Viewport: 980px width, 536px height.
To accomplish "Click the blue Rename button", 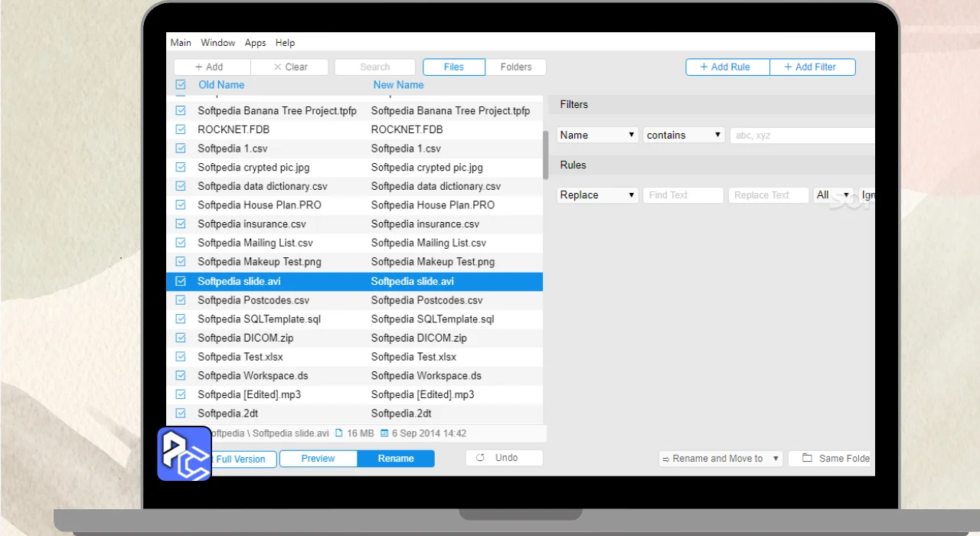I will 396,459.
